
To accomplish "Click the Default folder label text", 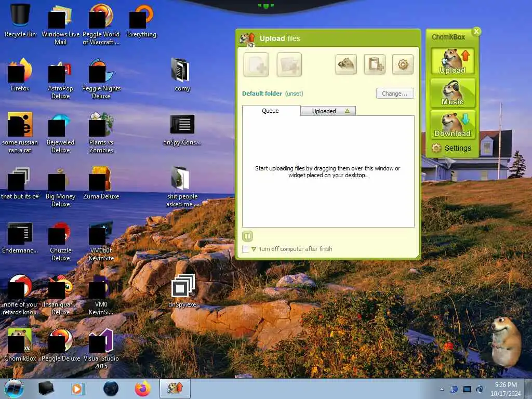I will [x=262, y=94].
